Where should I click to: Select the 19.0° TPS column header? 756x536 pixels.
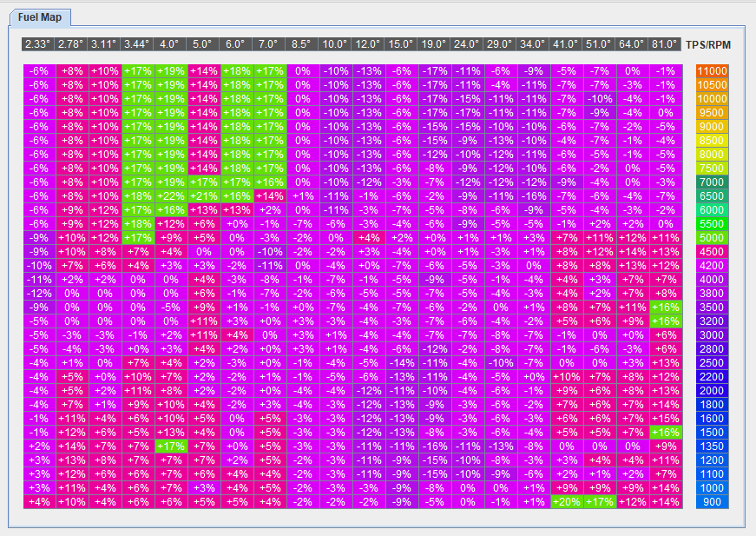433,44
